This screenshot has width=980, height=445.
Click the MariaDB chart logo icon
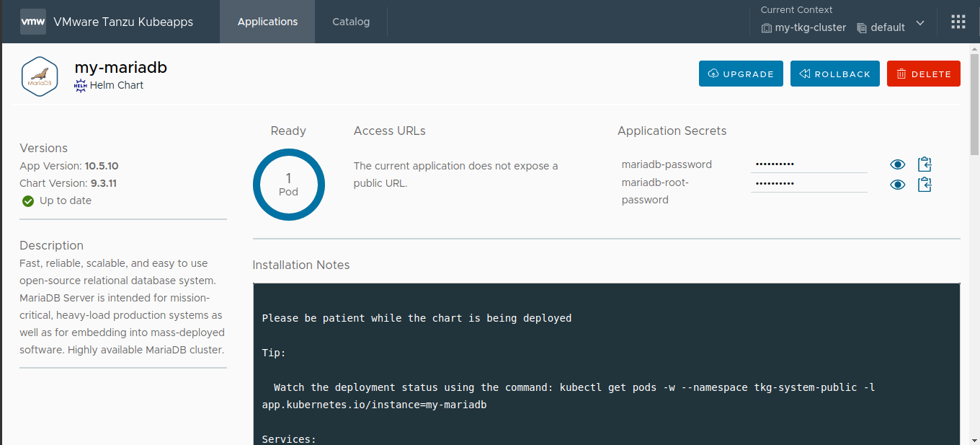[40, 76]
